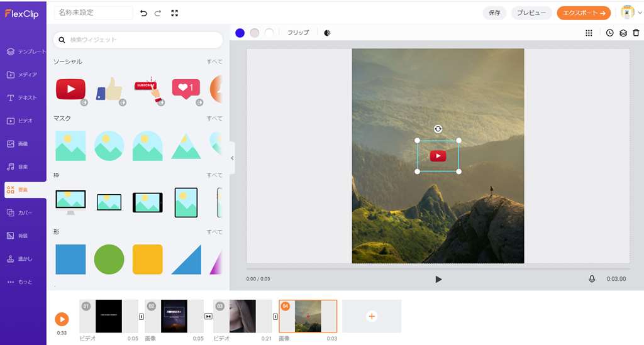This screenshot has height=345, width=644.
Task: Expand all ソーシャル widgets via すべて
Action: coord(214,62)
